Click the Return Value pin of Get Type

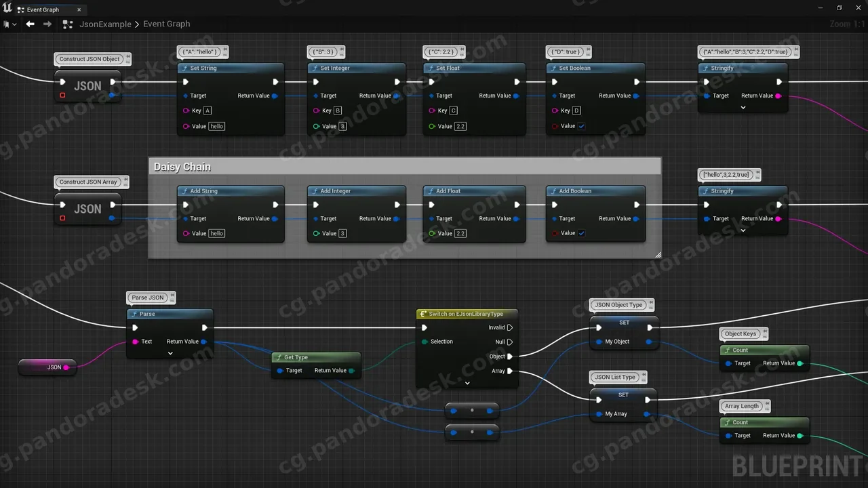click(x=351, y=371)
